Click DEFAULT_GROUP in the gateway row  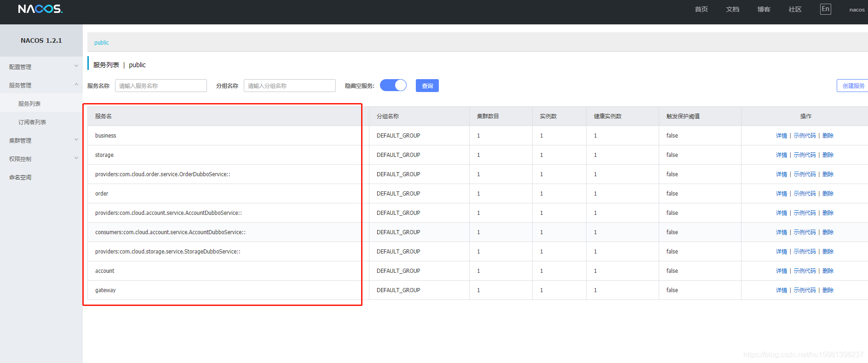coord(398,290)
